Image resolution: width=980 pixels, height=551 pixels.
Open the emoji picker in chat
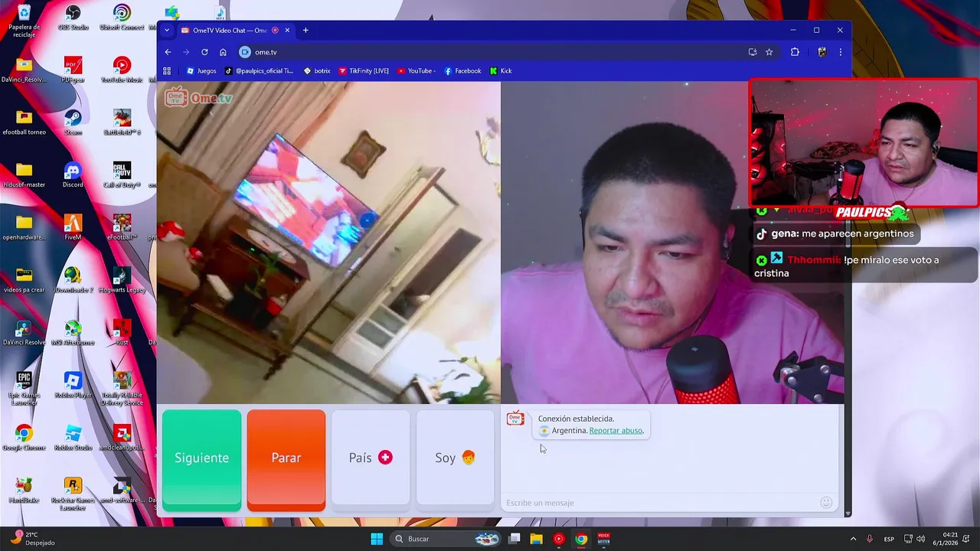click(826, 503)
